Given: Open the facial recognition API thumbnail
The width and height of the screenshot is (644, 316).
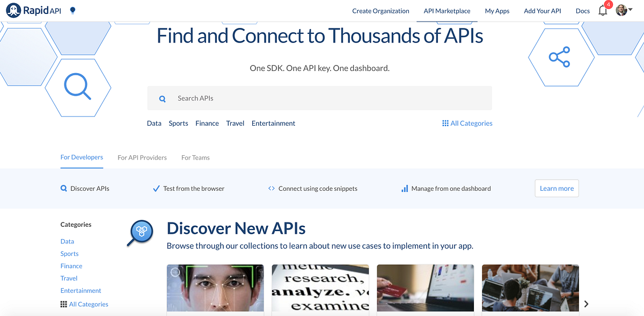Looking at the screenshot, I should point(215,289).
